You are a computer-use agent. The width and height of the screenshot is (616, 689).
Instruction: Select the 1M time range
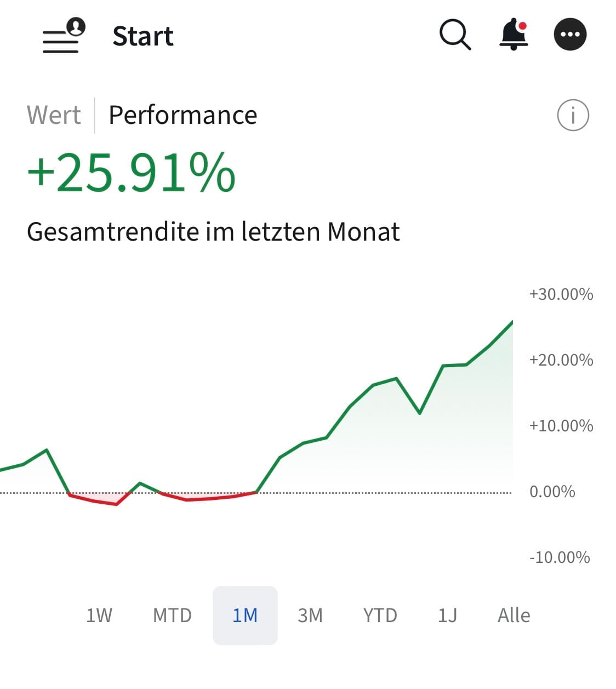245,615
